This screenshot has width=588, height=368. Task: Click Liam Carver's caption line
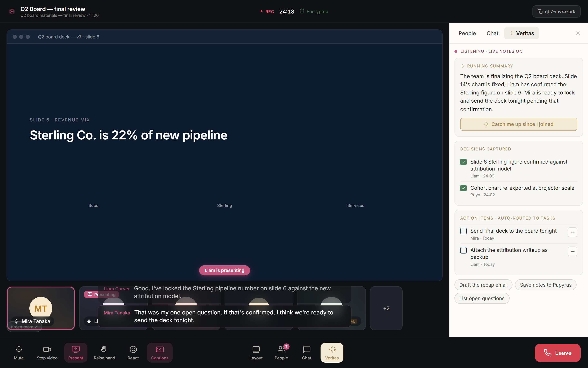click(224, 292)
